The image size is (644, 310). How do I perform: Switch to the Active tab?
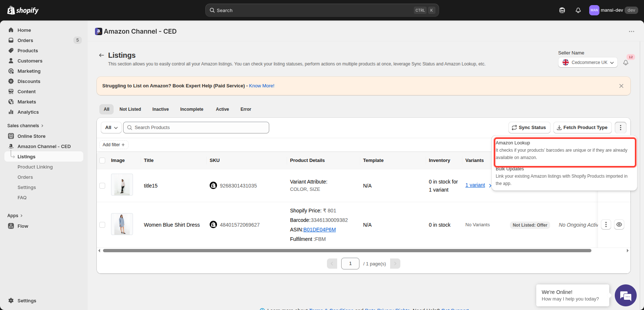point(222,109)
